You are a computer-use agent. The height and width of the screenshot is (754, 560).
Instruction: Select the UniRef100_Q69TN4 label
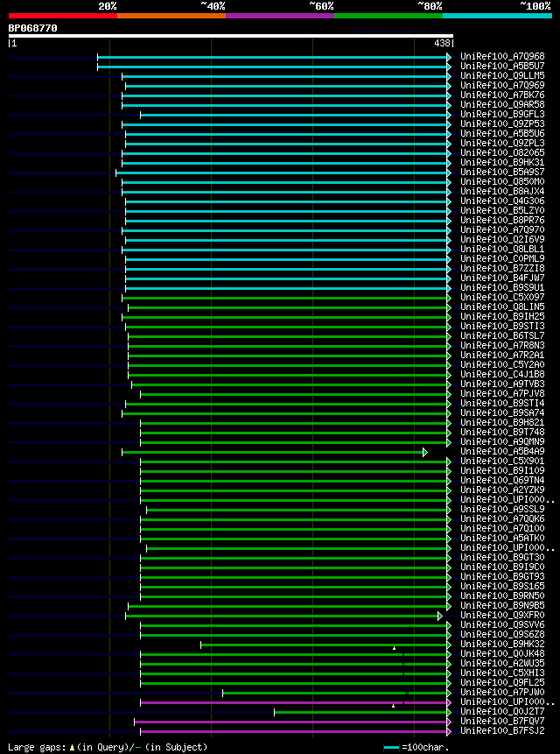point(502,481)
